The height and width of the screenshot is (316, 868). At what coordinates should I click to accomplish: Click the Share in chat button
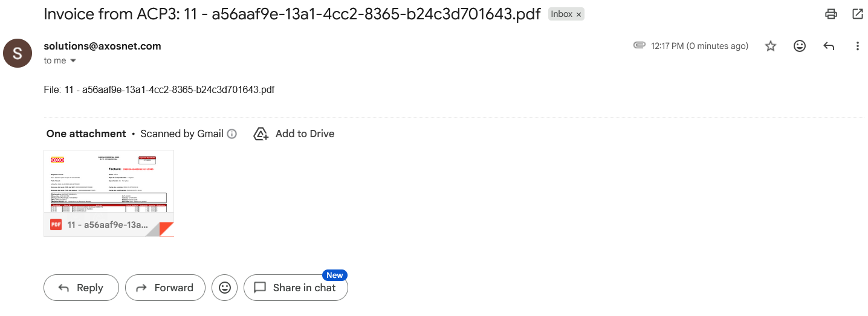pyautogui.click(x=296, y=288)
